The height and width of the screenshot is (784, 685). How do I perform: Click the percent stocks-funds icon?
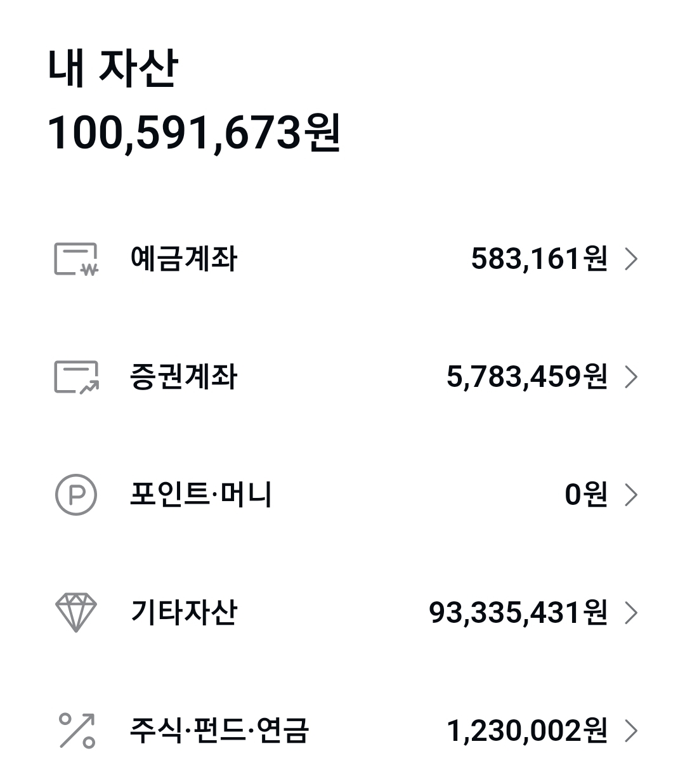point(76,731)
